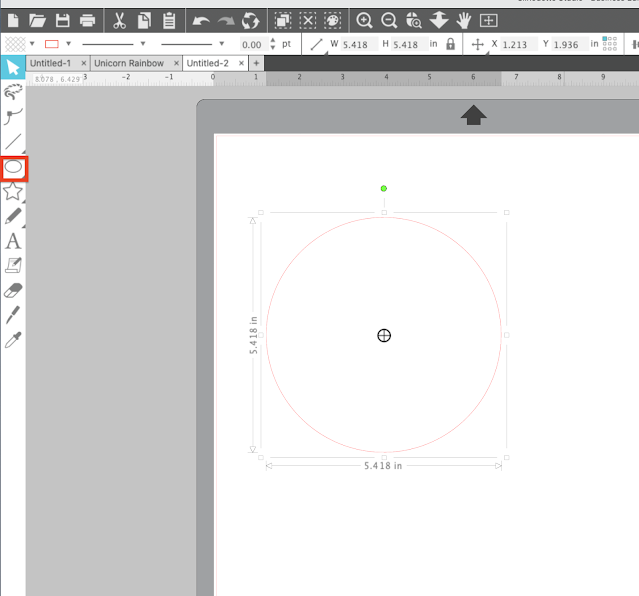Select the Eyedropper tool
Viewport: 639px width, 596px height.
13,340
